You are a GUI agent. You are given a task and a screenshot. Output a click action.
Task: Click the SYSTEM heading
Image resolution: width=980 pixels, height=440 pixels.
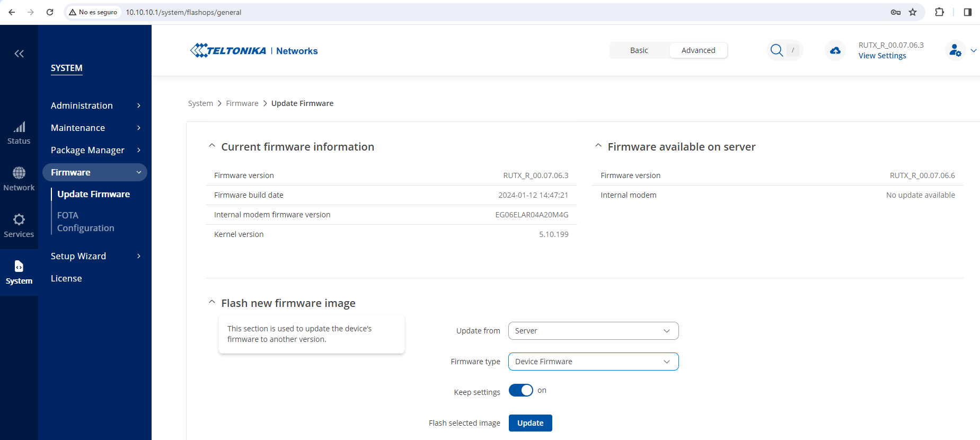coord(67,68)
